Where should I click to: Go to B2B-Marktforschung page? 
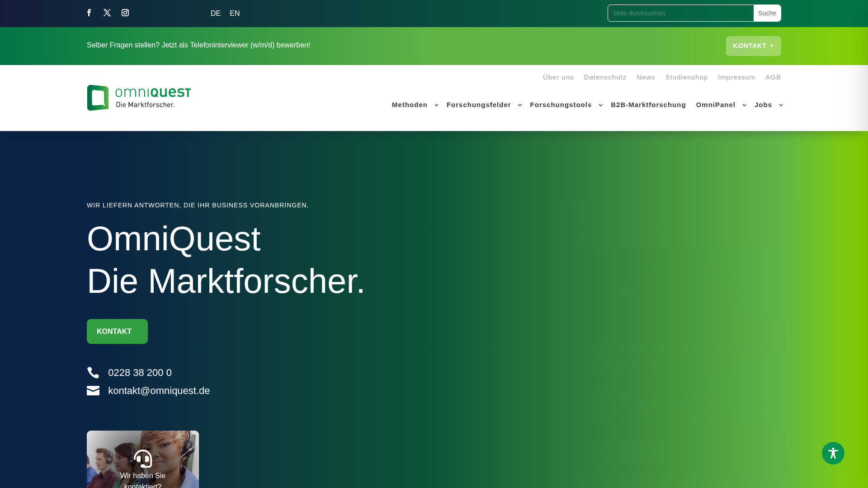click(x=648, y=105)
